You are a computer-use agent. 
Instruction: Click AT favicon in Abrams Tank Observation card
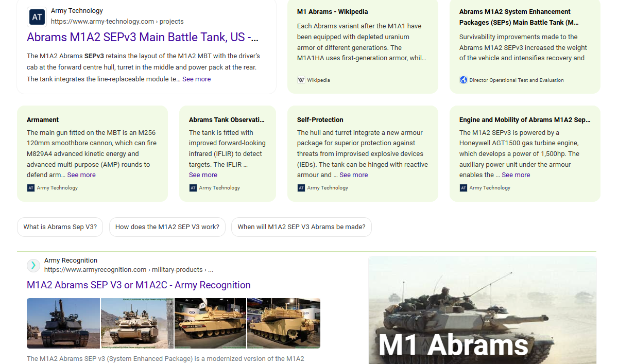[193, 188]
